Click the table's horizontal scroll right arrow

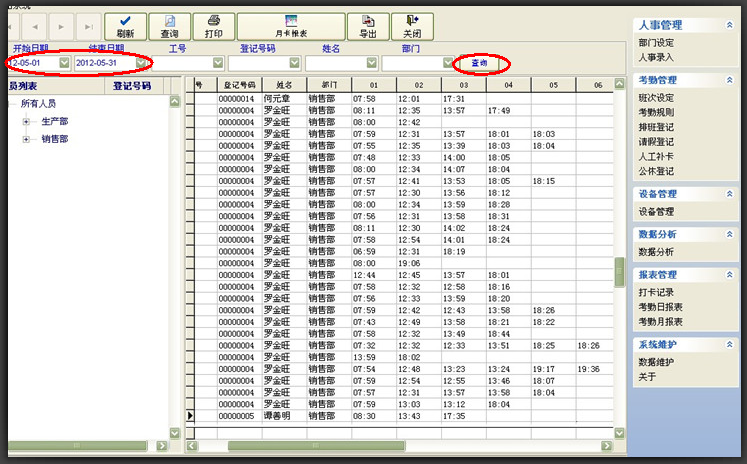click(606, 446)
